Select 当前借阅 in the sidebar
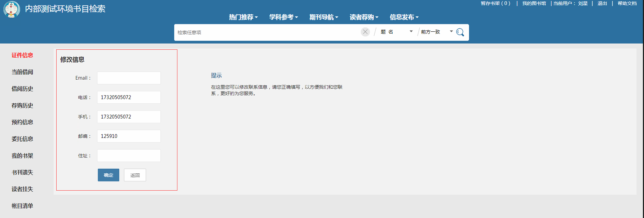 [x=22, y=72]
